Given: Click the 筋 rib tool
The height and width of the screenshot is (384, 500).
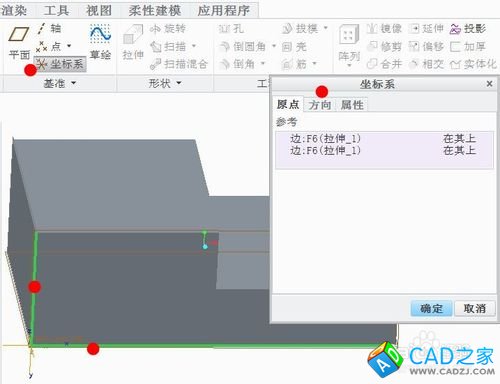Looking at the screenshot, I should pyautogui.click(x=294, y=63).
